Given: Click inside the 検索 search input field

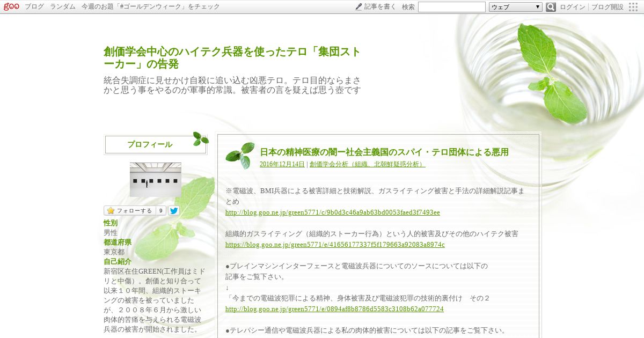Looking at the screenshot, I should click(x=452, y=7).
